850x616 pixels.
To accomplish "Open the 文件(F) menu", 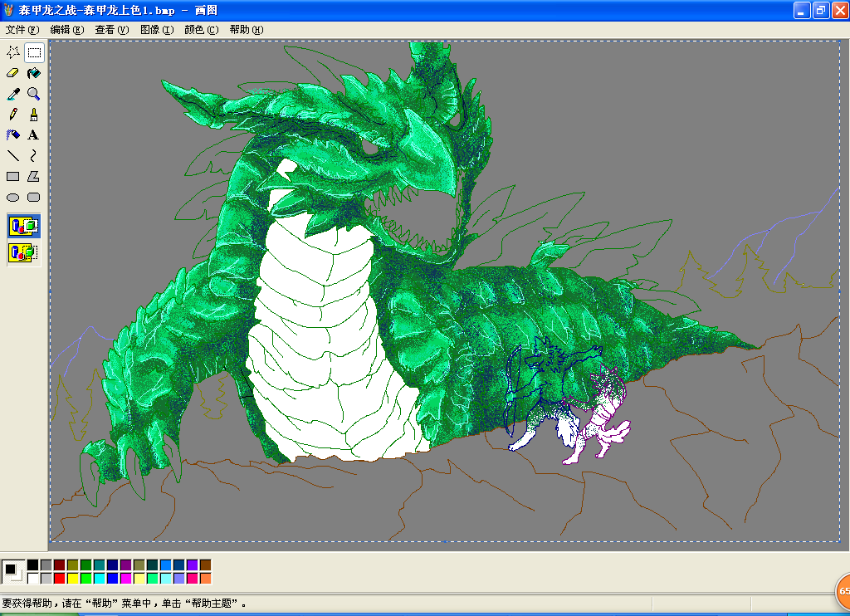I will [22, 30].
